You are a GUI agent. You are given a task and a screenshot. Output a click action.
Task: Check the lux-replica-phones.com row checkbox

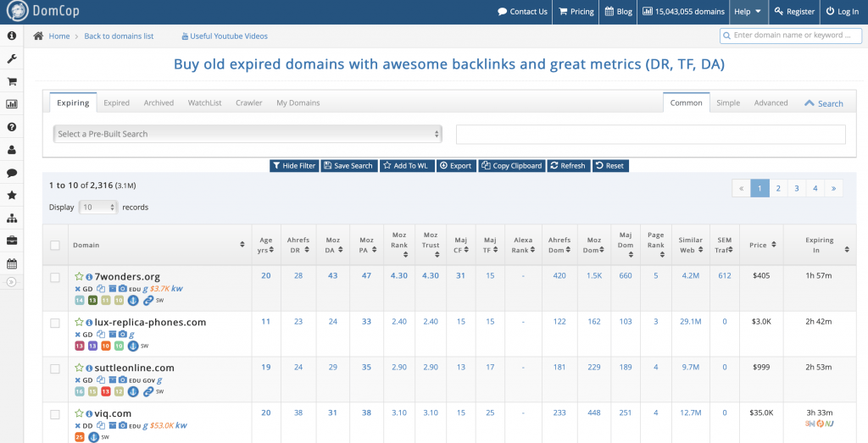(55, 323)
